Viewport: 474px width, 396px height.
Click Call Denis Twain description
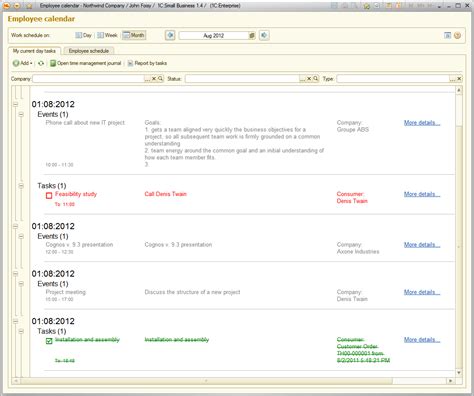pyautogui.click(x=165, y=194)
